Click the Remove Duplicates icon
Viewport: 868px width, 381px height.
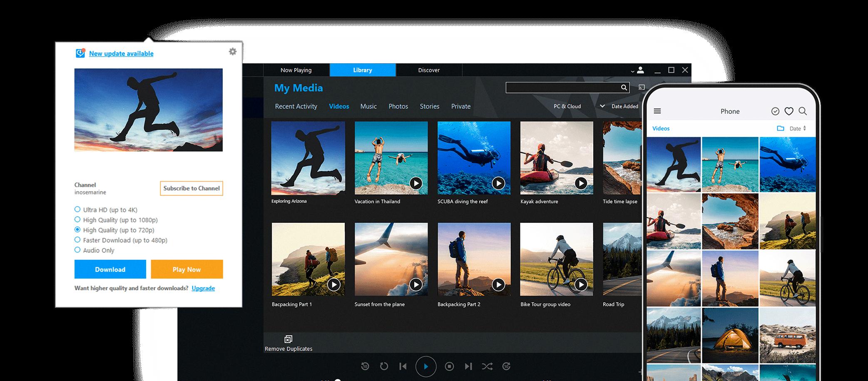coord(288,339)
